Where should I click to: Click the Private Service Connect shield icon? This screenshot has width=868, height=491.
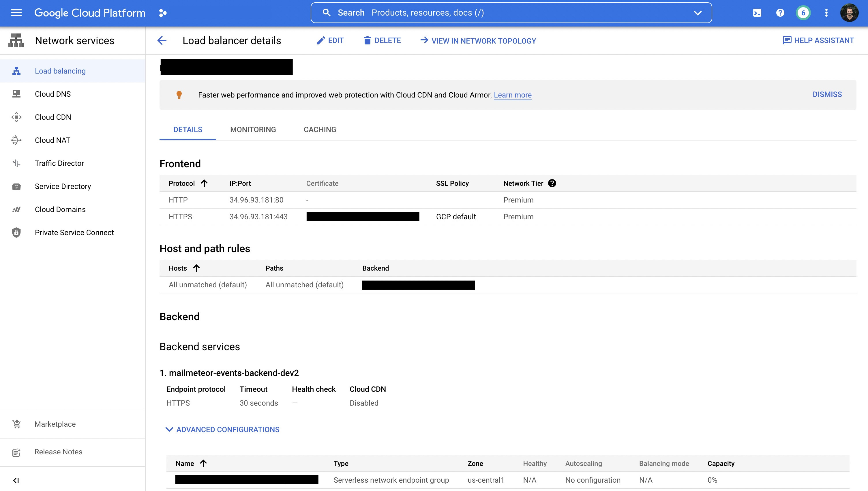[16, 232]
